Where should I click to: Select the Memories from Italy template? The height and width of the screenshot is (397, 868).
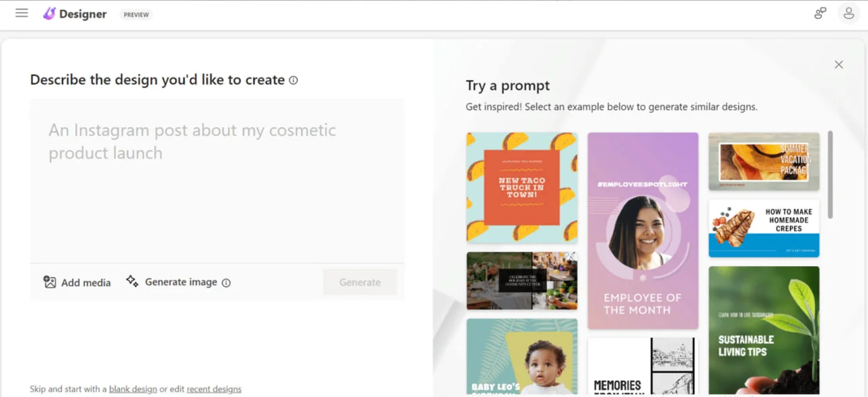(x=643, y=366)
